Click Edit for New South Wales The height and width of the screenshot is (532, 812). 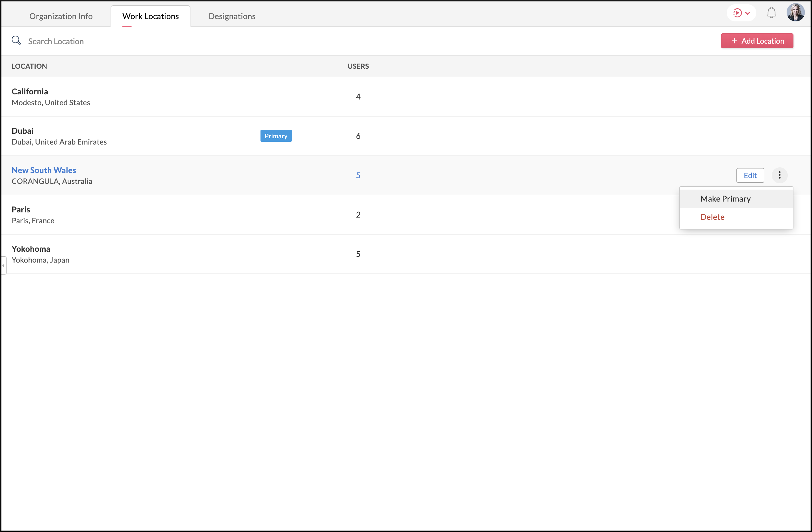pos(750,175)
